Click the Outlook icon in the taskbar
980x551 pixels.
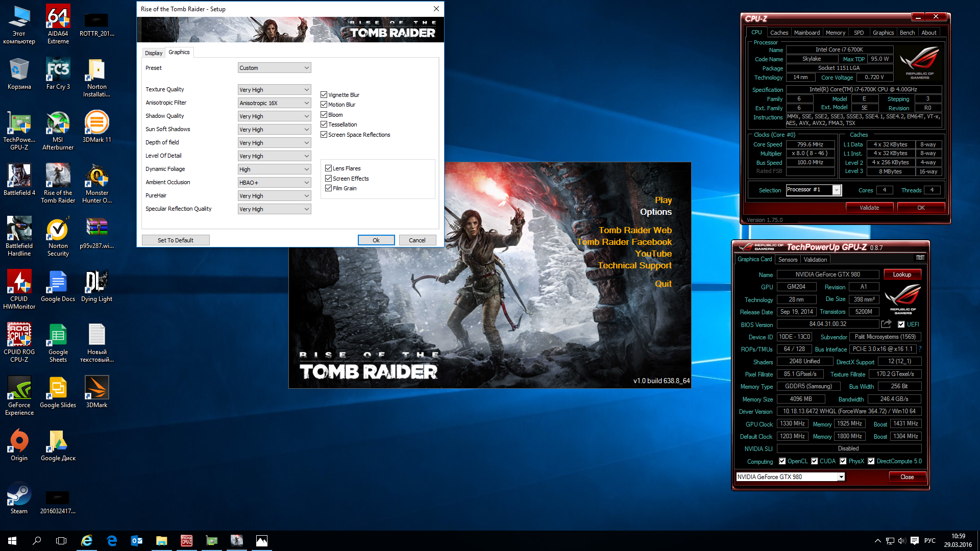point(137,541)
